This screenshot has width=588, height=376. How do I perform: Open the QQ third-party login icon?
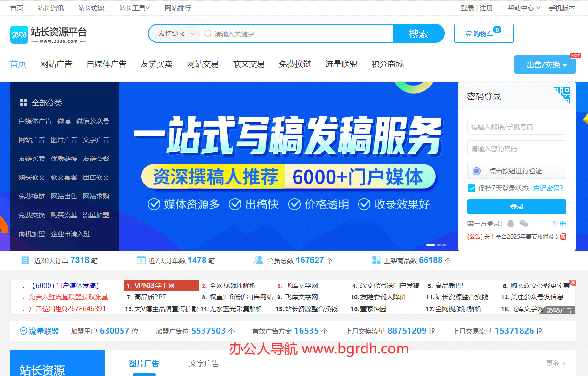[x=510, y=224]
